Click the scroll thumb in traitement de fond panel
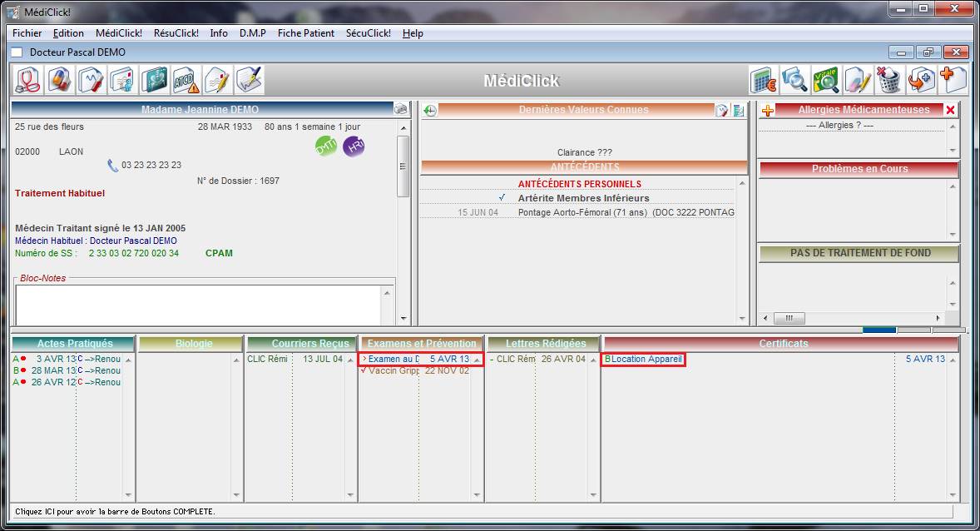The image size is (980, 531). click(x=789, y=318)
